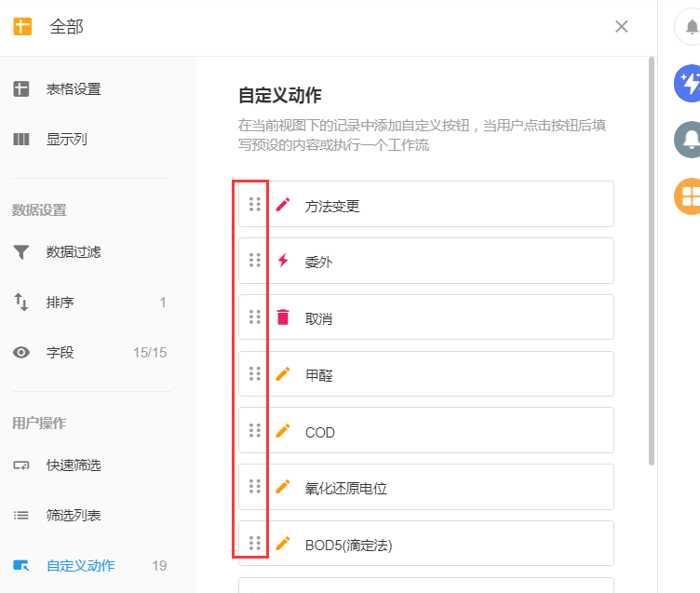
Task: Click the drag handle beside 委外
Action: (x=254, y=261)
